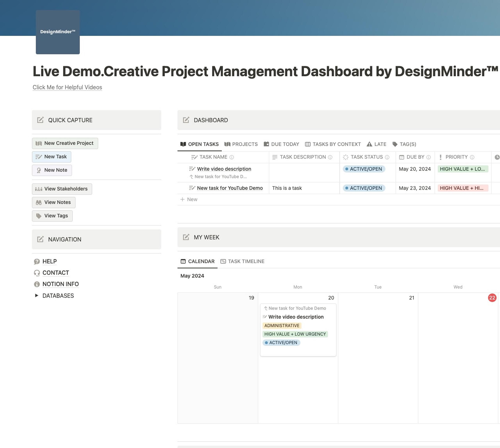Expand the DATABASES section
Image resolution: width=500 pixels, height=448 pixels.
[37, 295]
